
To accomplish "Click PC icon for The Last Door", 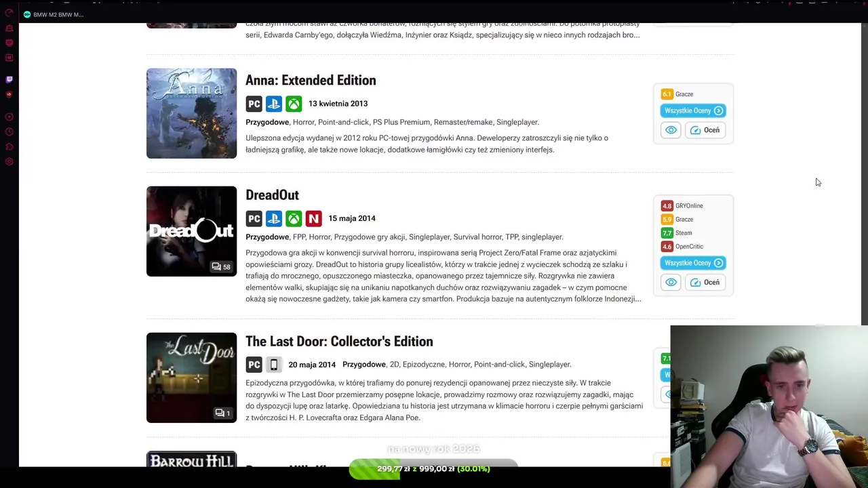I will point(254,365).
